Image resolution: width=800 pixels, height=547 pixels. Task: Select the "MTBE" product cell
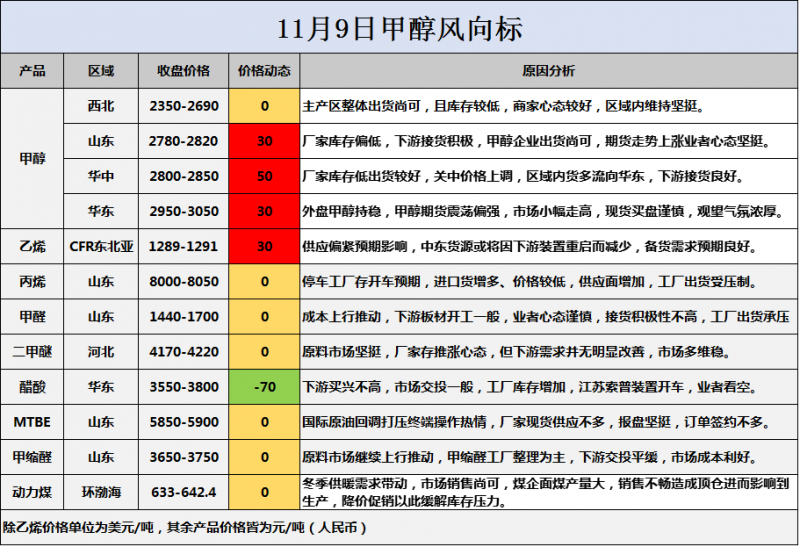[32, 422]
